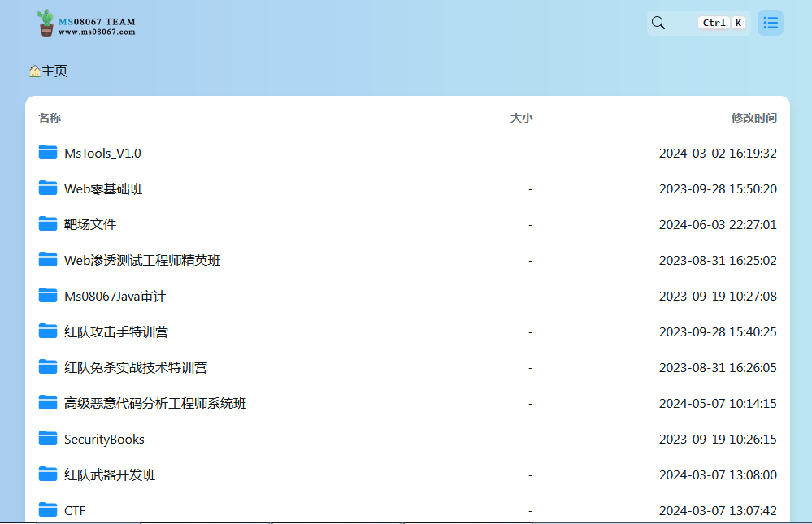Open the SecurityBooks folder name
The image size is (812, 524).
(104, 439)
